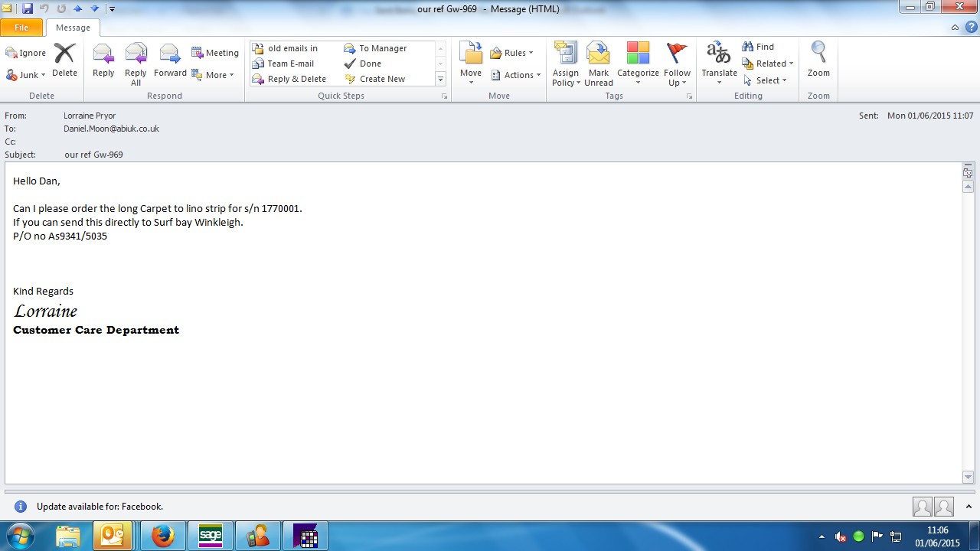
Task: Open the Categorize color menu
Action: click(638, 64)
